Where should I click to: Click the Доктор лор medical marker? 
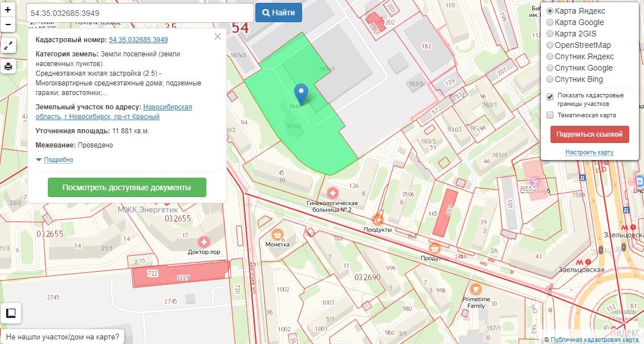(x=203, y=242)
